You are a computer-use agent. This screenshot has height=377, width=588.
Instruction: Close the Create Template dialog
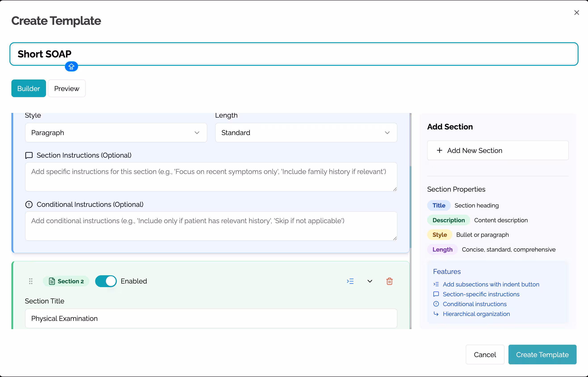pos(577,13)
